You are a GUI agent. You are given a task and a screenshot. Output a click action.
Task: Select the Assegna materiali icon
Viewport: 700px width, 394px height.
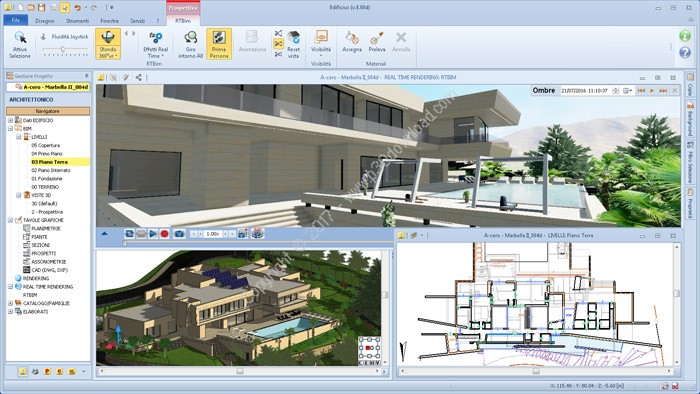(352, 38)
